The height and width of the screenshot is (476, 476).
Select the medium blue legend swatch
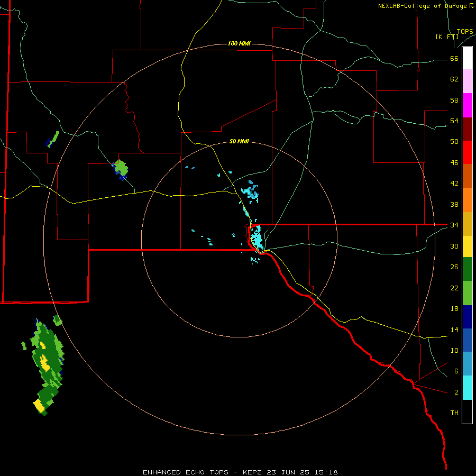click(x=467, y=340)
